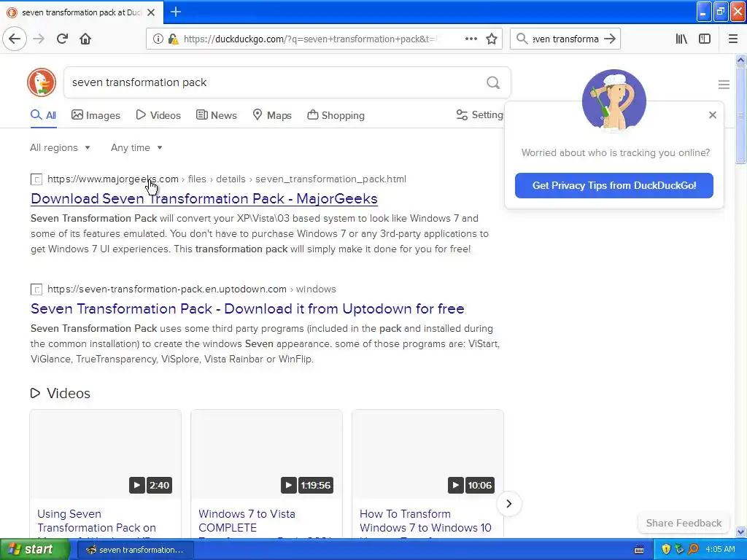Open Seven Transformation Pack Uptodown link
Viewport: 747px width, 560px height.
[247, 308]
